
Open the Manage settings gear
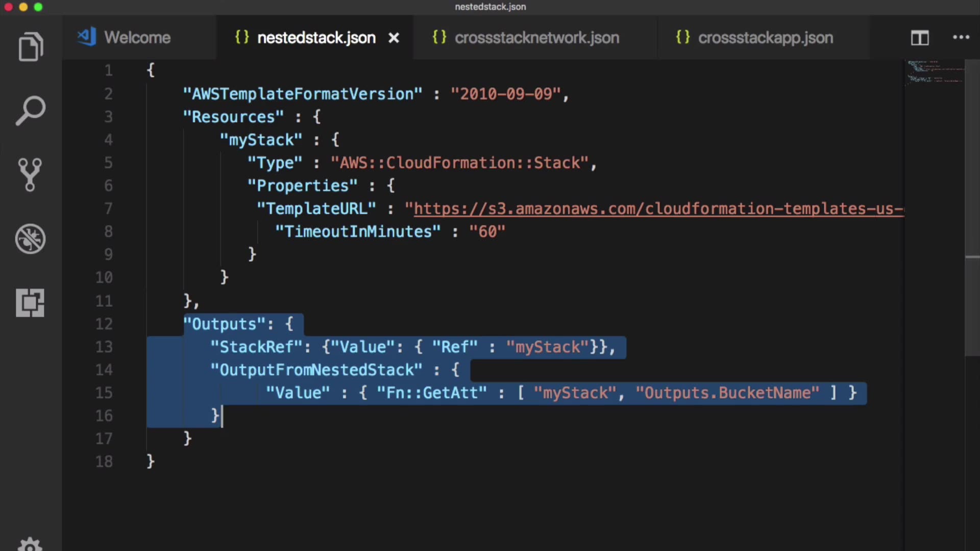(30, 545)
